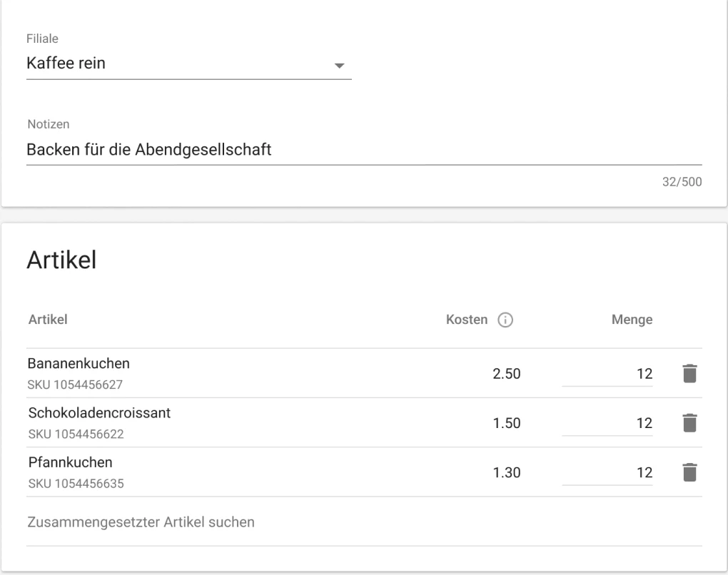Viewport: 728px width, 575px height.
Task: Open the Bananenkuchen article entry
Action: coord(79,363)
